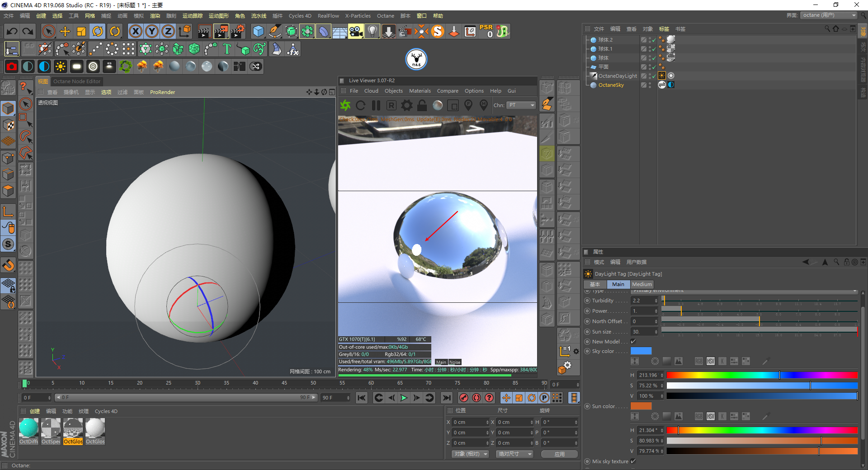The image size is (868, 470).
Task: Click the Live Viewer clay sphere icon
Action: (438, 105)
